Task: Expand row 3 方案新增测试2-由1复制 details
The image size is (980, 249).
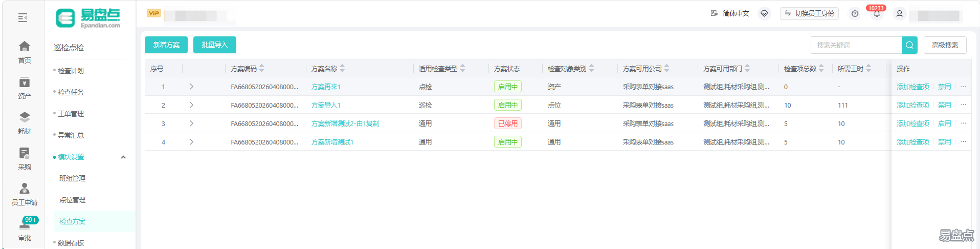Action: [191, 123]
